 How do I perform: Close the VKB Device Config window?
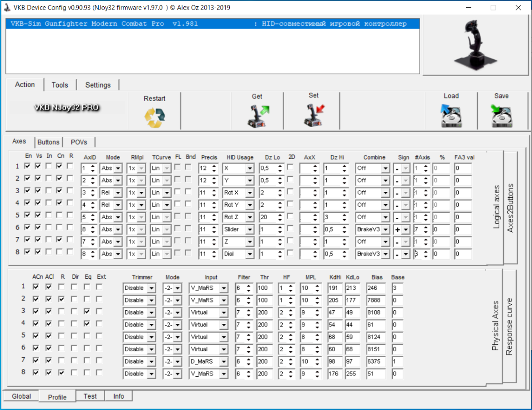pos(518,7)
